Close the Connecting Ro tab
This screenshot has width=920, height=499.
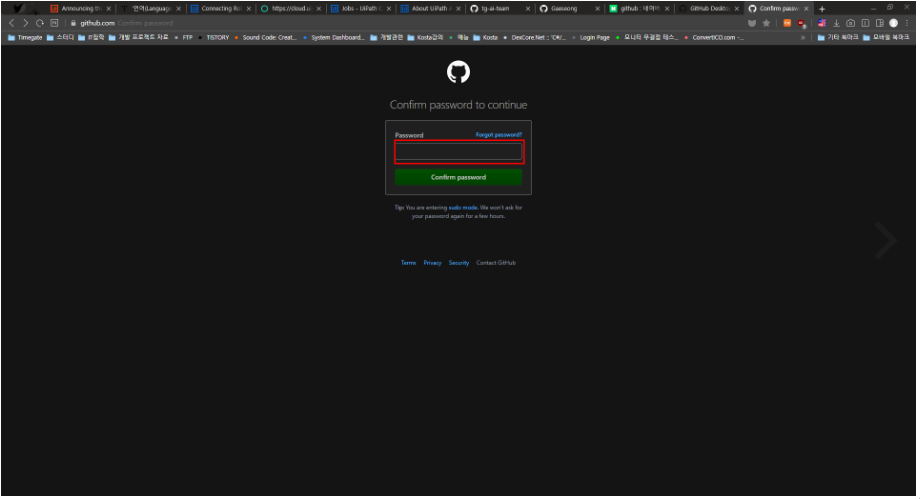tap(249, 9)
